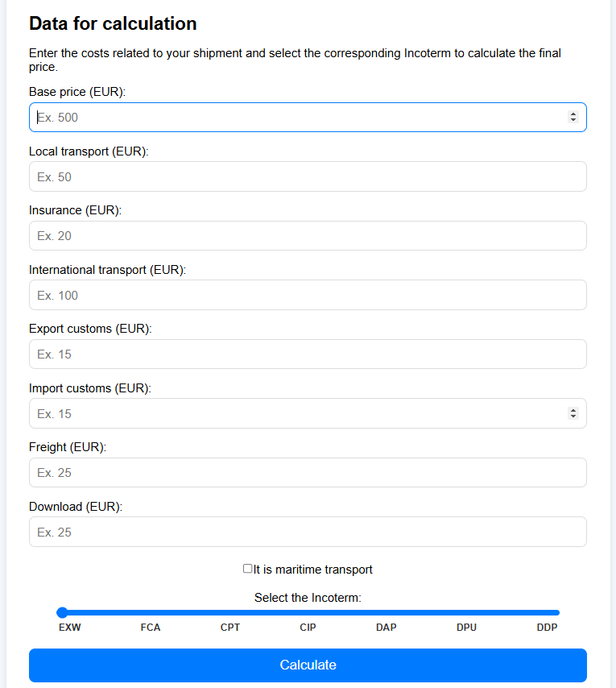Screen dimensions: 616x688
Task: Decrement Import customs with the down stepper arrow
Action: (574, 417)
